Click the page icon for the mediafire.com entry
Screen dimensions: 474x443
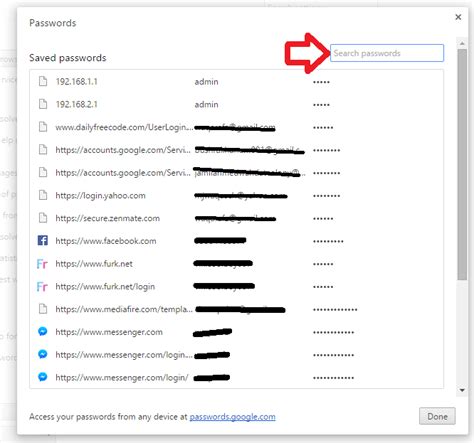point(43,309)
